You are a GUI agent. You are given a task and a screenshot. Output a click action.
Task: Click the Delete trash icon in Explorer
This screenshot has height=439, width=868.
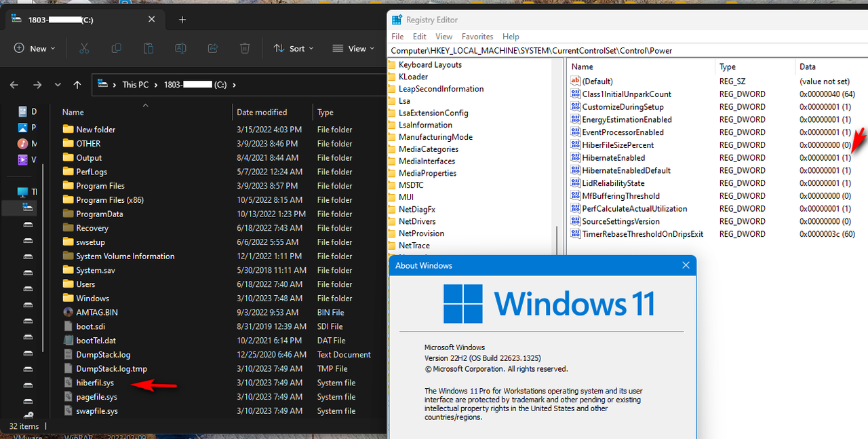245,48
